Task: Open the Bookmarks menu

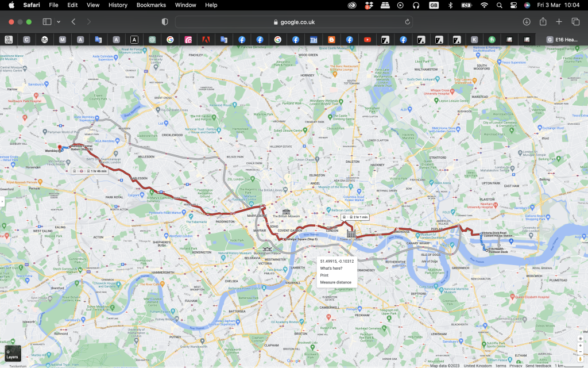Action: coord(151,5)
